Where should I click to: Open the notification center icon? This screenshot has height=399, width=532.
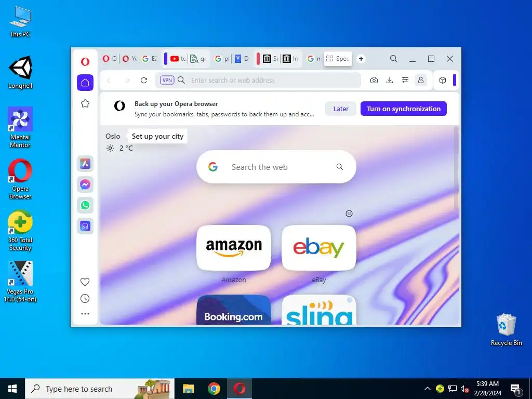515,389
